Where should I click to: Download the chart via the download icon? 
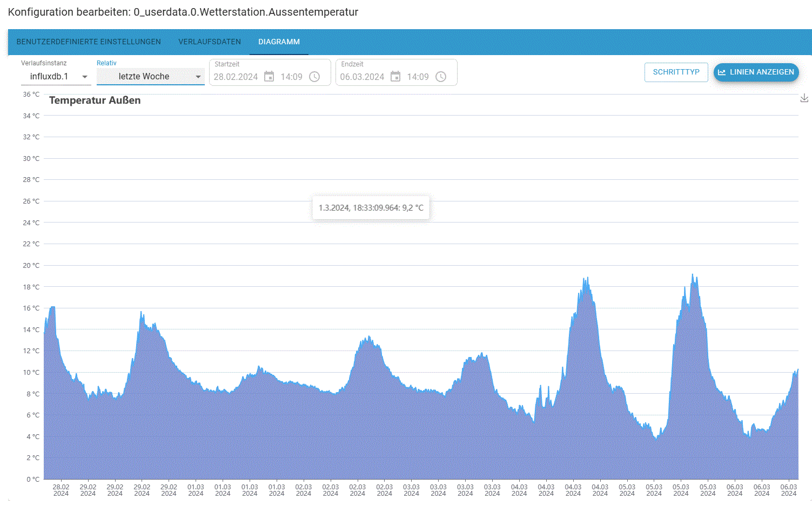click(x=804, y=98)
